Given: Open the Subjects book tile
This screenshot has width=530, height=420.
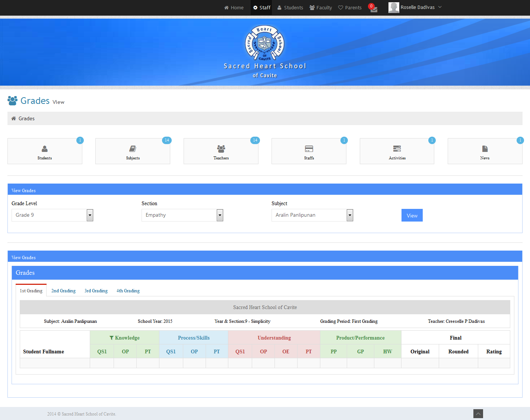Looking at the screenshot, I should click(133, 151).
